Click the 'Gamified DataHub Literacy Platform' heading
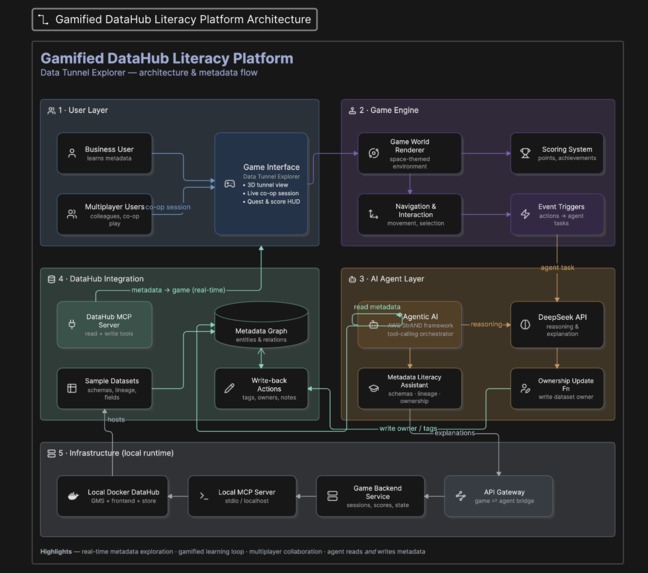Viewport: 648px width, 573px height. tap(167, 58)
